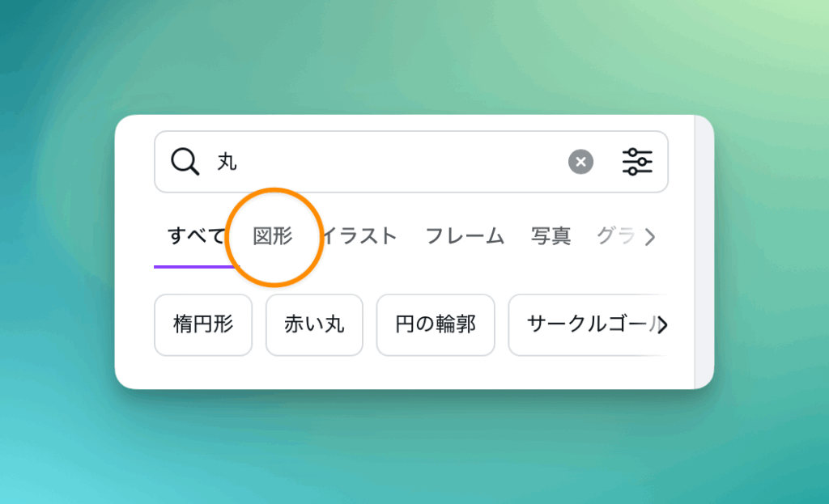Select the 写真 tab
The image size is (829, 504).
tap(551, 236)
